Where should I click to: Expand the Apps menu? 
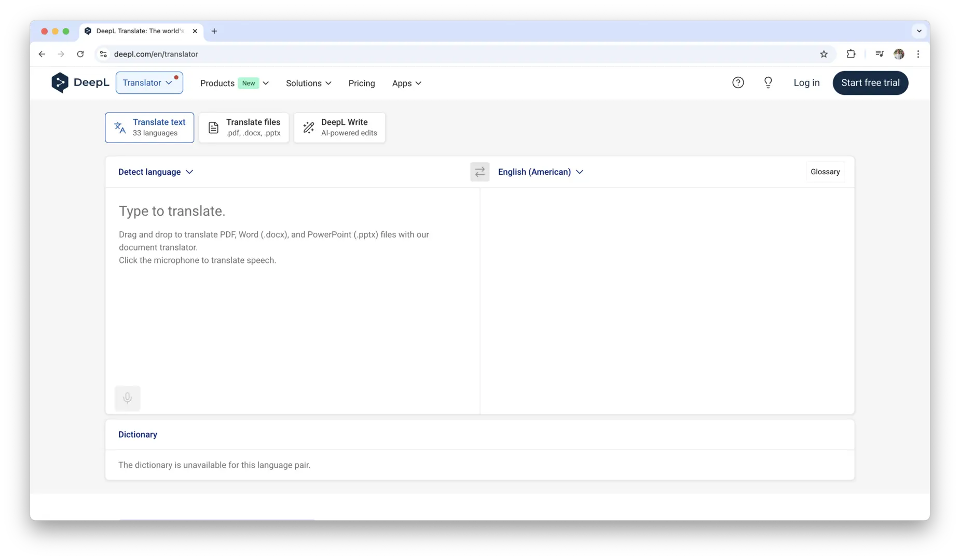(407, 83)
